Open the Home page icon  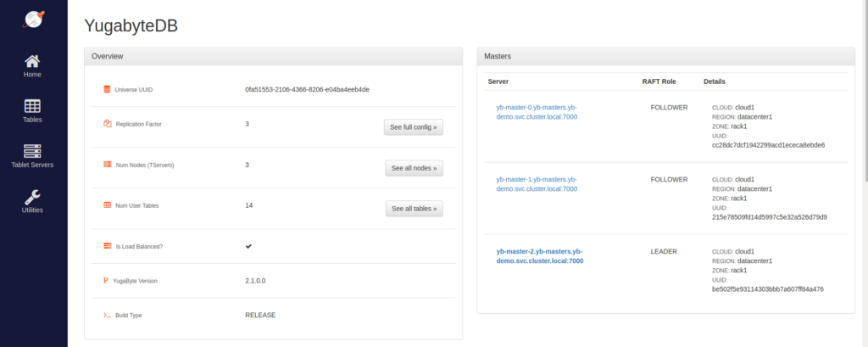(32, 61)
